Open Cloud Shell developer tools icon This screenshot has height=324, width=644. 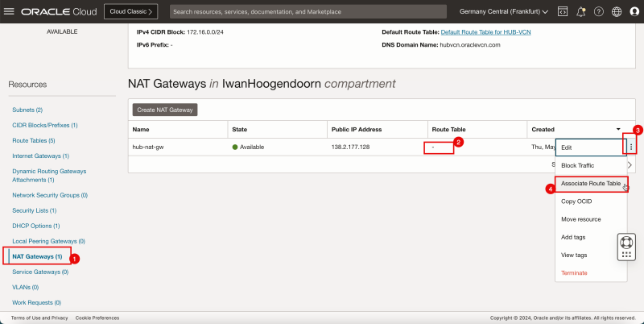click(x=563, y=12)
